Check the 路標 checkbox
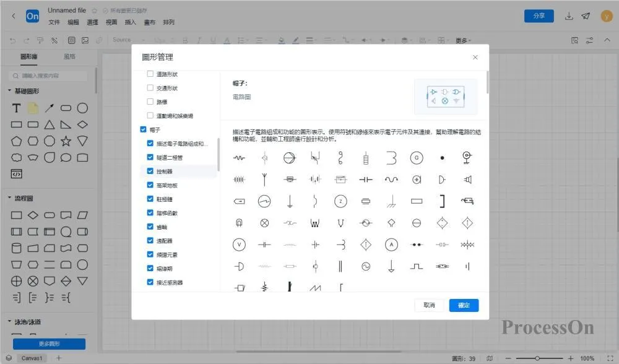 coord(150,102)
